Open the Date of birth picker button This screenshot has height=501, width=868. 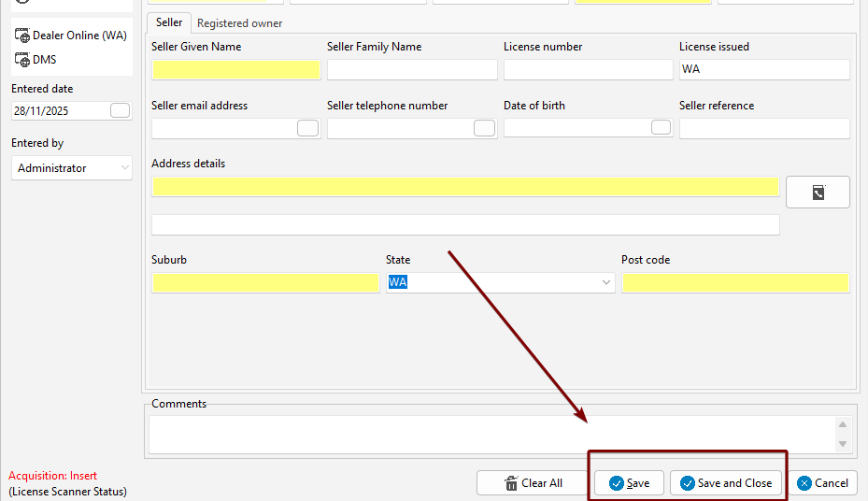[x=661, y=128]
